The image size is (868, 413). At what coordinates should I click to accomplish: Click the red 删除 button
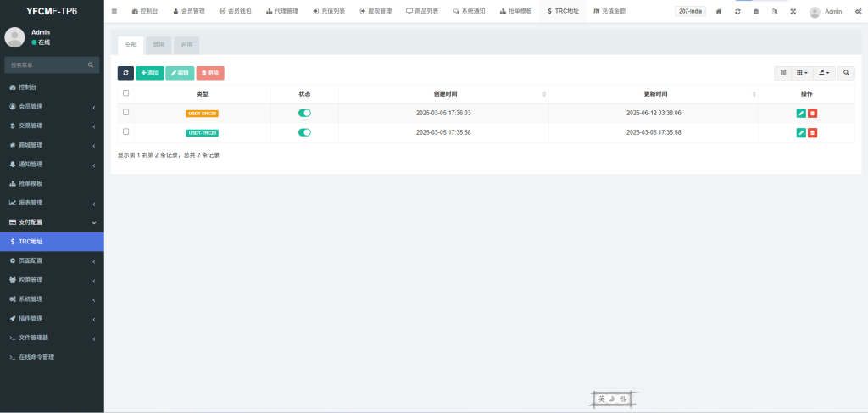pos(210,74)
